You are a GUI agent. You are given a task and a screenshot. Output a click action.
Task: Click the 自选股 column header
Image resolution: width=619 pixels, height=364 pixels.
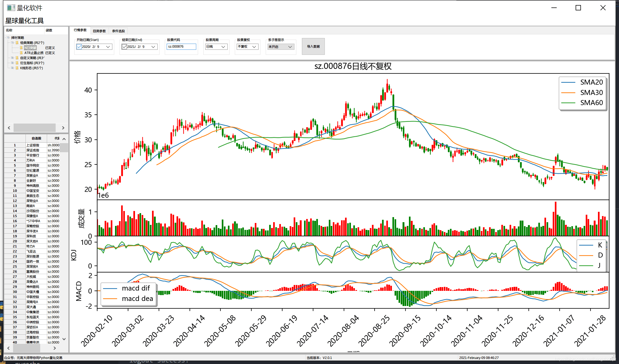tap(36, 138)
